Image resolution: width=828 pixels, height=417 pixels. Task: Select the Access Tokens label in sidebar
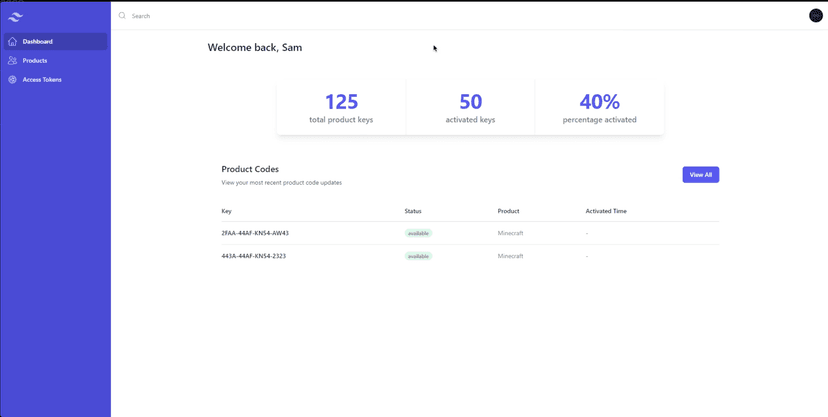(x=42, y=80)
